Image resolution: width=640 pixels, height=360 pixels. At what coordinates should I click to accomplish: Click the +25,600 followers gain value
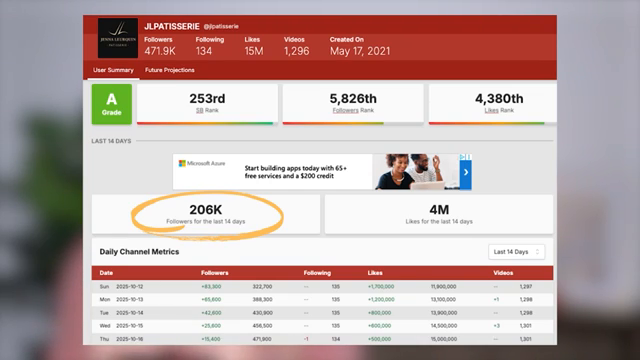point(211,326)
